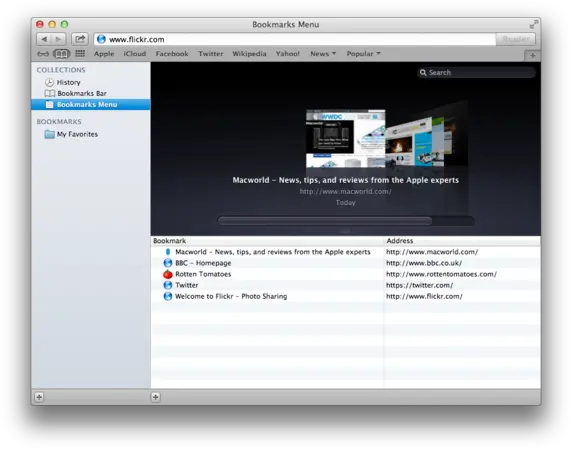The height and width of the screenshot is (449, 571).
Task: Click the Macworld Cover Flow preview thumbnail
Action: [x=346, y=138]
